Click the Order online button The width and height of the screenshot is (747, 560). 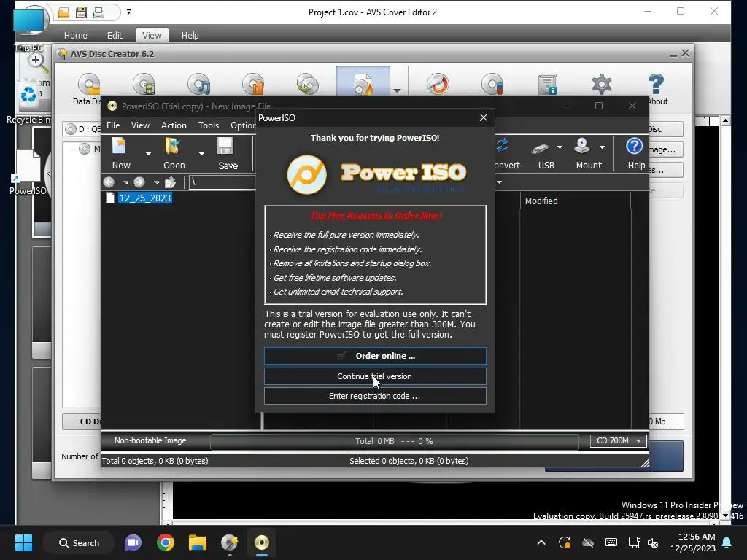[375, 356]
